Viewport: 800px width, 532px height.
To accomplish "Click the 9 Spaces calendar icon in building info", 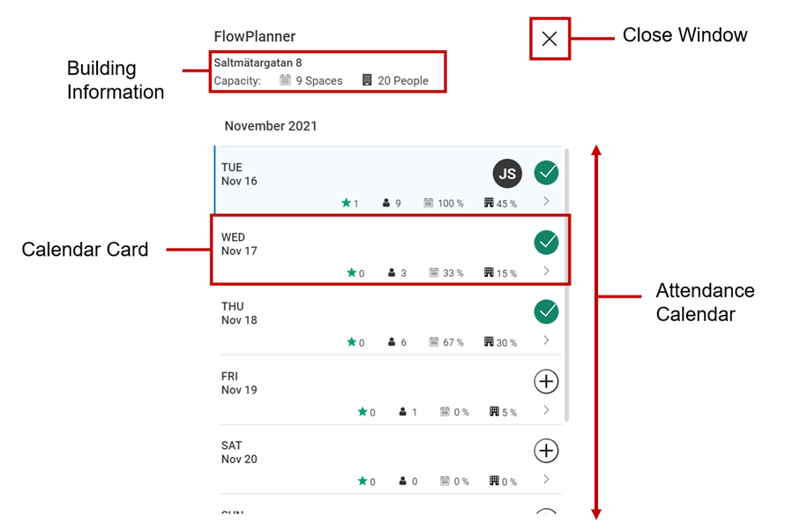I will (x=283, y=80).
